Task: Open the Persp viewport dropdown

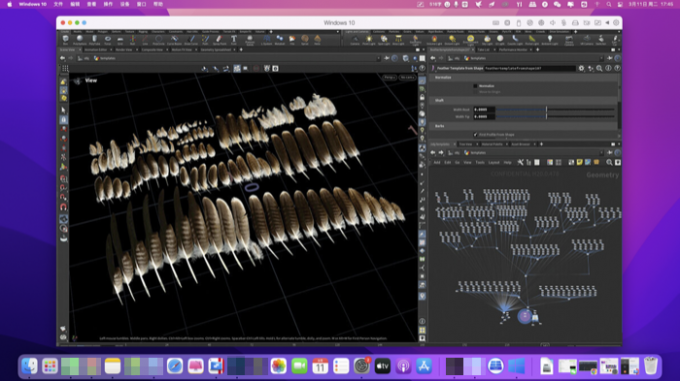Action: coord(389,77)
